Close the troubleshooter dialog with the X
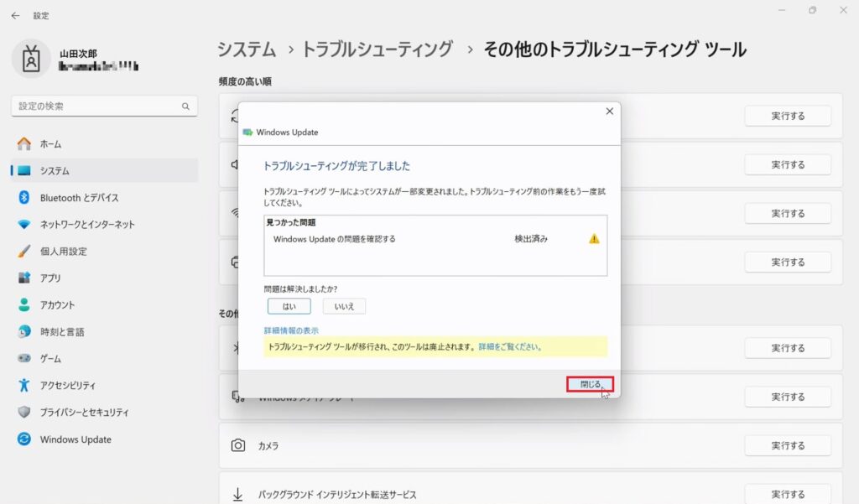The width and height of the screenshot is (859, 504). tap(609, 112)
